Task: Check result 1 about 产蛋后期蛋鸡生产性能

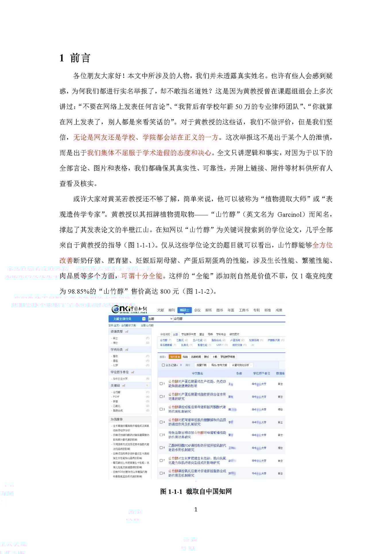Action: (161, 384)
